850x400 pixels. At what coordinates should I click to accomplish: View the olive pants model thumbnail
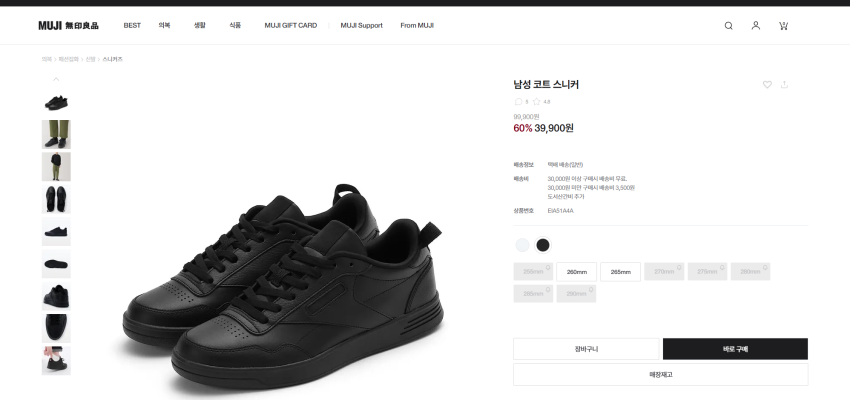tap(56, 134)
